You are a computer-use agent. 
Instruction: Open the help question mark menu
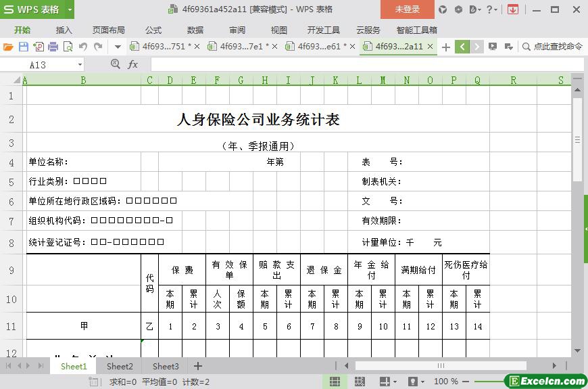491,9
